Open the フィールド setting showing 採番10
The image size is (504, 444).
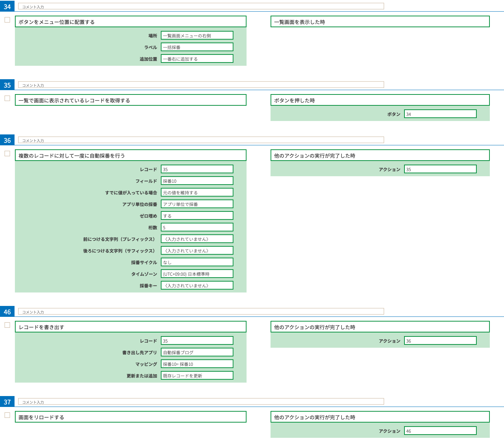pos(197,181)
